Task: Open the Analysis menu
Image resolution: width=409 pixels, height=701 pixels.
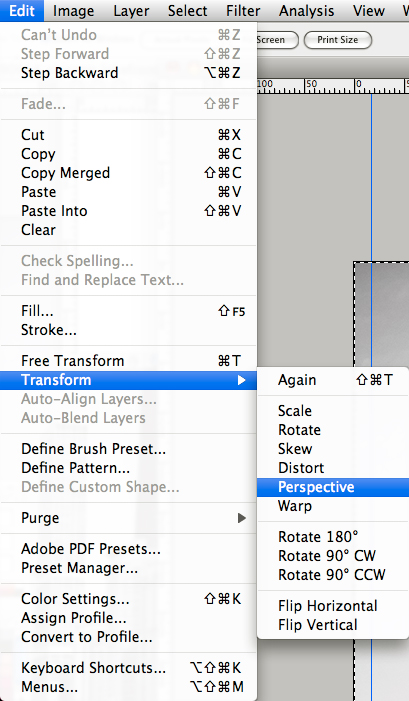Action: tap(307, 11)
